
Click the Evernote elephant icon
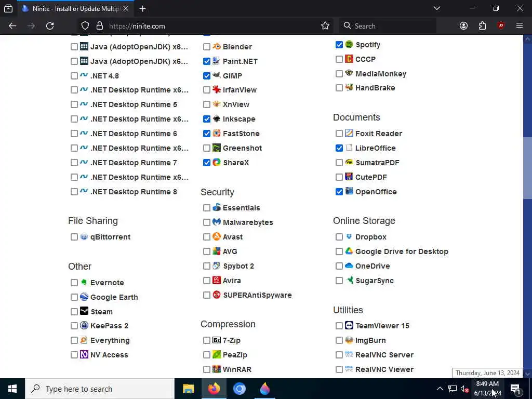pyautogui.click(x=84, y=282)
